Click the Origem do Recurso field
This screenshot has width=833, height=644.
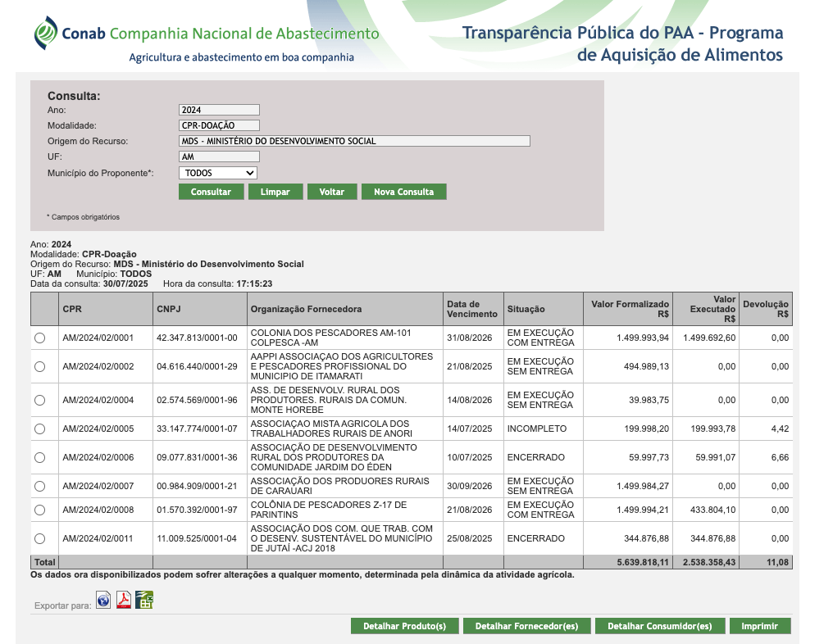(x=354, y=141)
